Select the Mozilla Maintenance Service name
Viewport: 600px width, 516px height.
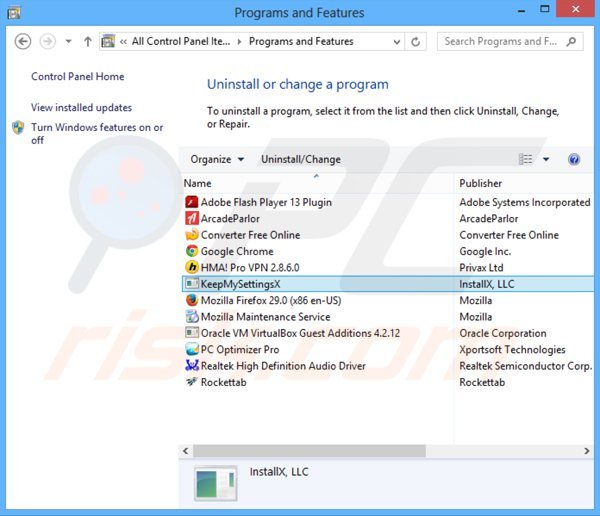[x=265, y=317]
